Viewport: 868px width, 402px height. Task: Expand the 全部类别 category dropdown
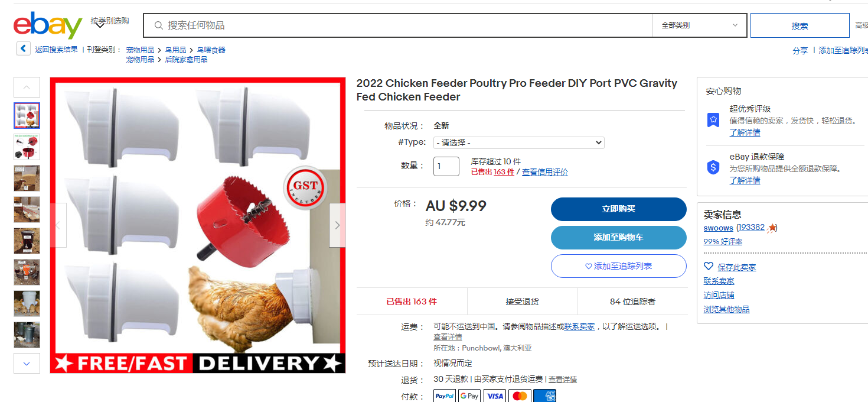click(x=700, y=25)
